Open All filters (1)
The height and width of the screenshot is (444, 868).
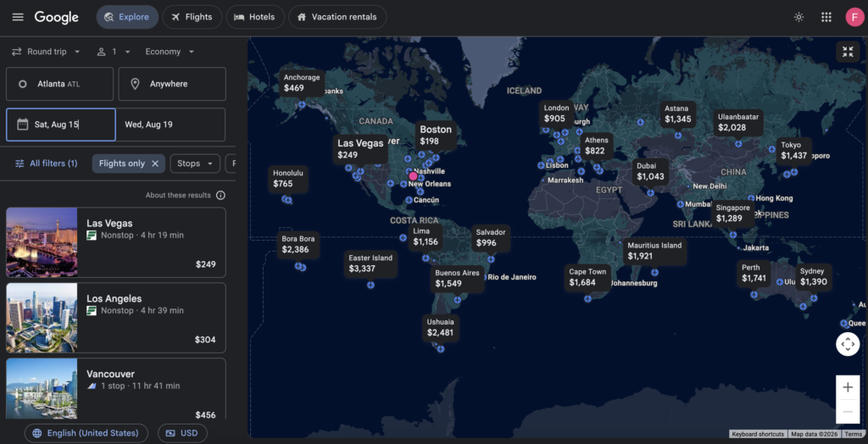coord(46,164)
